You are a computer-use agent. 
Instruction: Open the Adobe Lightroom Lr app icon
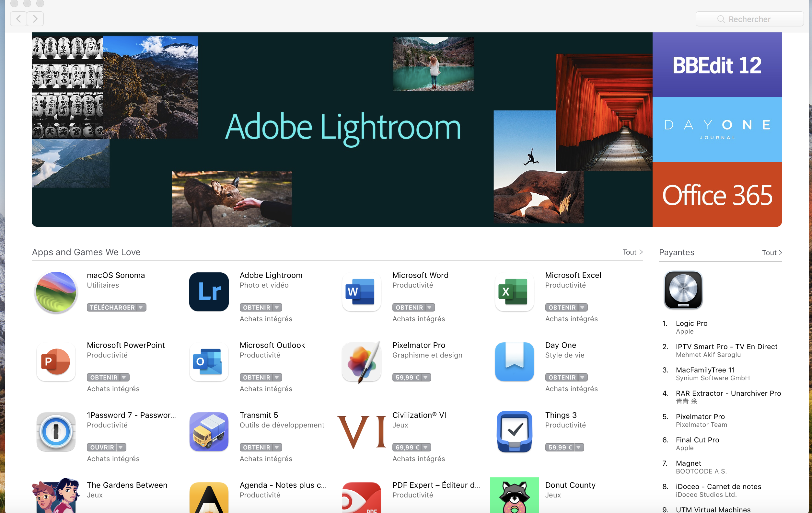[x=209, y=291]
